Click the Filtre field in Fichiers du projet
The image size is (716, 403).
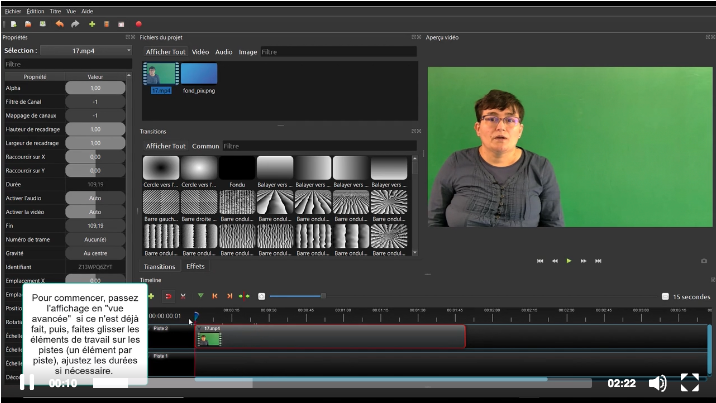pos(338,52)
